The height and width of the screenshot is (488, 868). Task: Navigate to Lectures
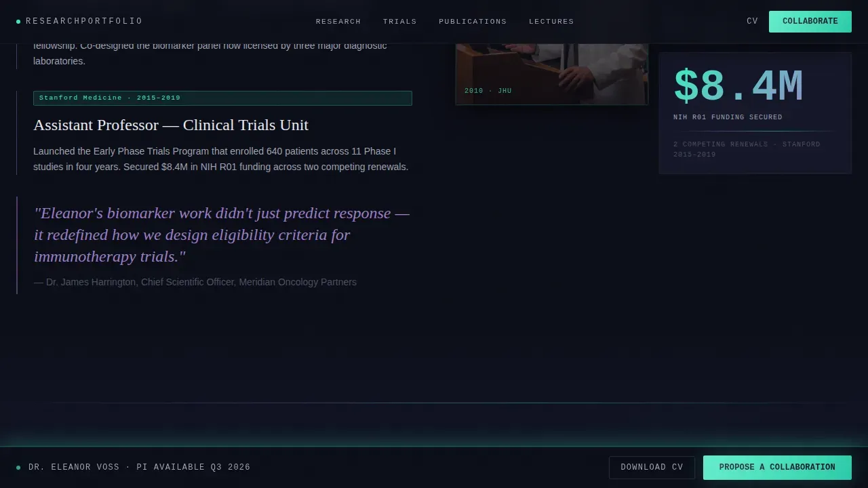pos(551,22)
